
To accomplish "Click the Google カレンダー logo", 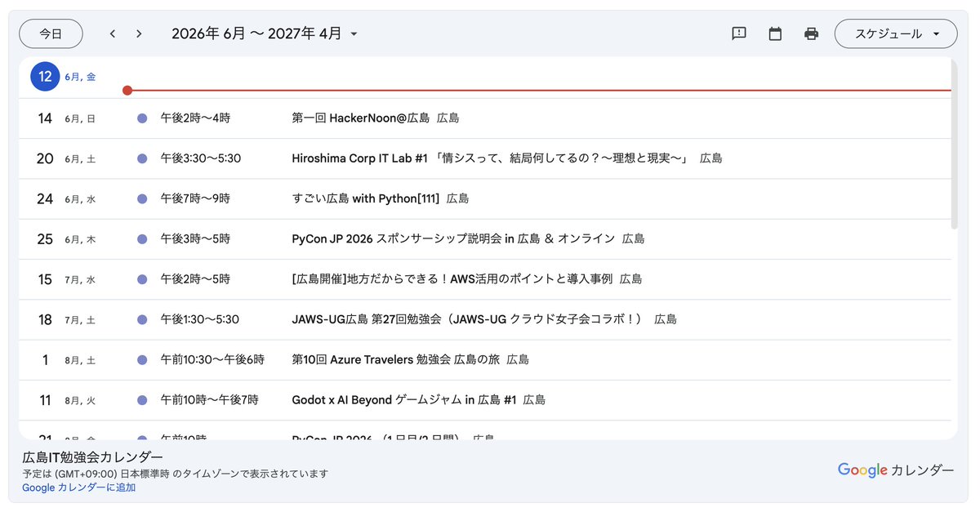I will [x=896, y=470].
